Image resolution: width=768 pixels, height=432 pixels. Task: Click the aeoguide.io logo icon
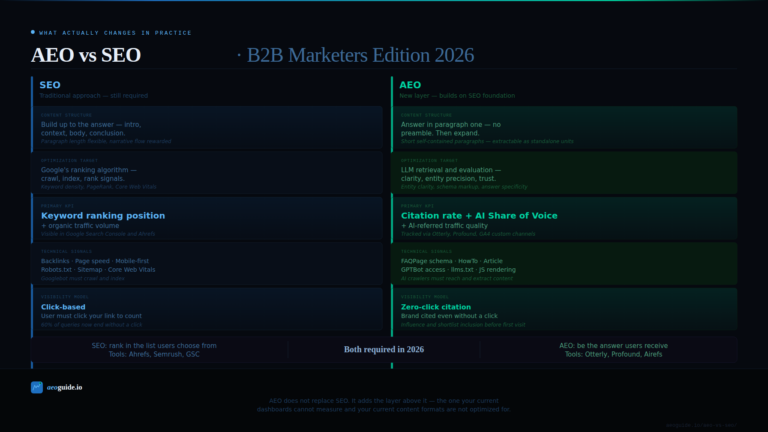(37, 387)
